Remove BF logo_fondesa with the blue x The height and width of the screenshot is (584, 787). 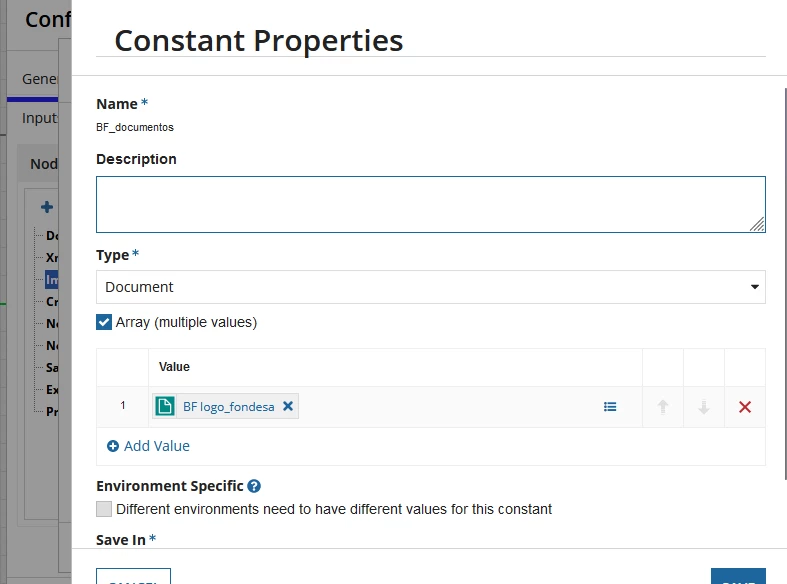click(x=288, y=406)
